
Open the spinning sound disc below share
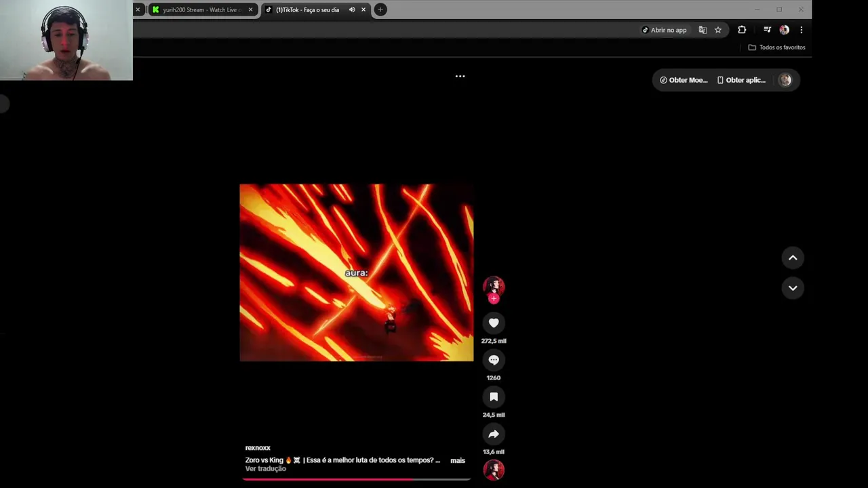pyautogui.click(x=494, y=470)
